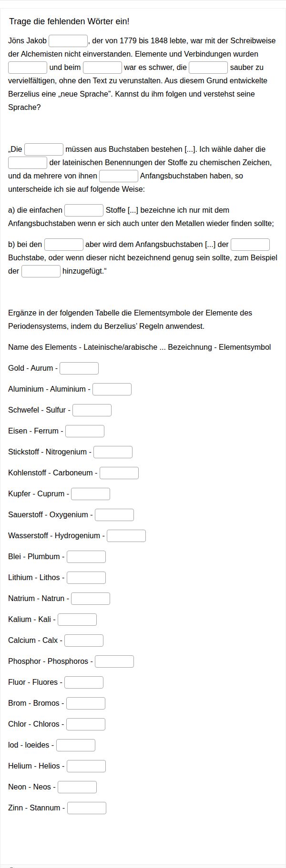
Task: Click the blank before "und beim"
Action: tap(28, 68)
